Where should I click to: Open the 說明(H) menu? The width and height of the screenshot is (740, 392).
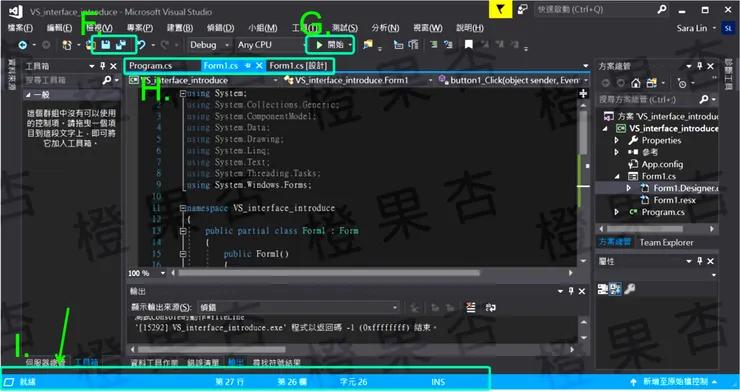coord(470,28)
